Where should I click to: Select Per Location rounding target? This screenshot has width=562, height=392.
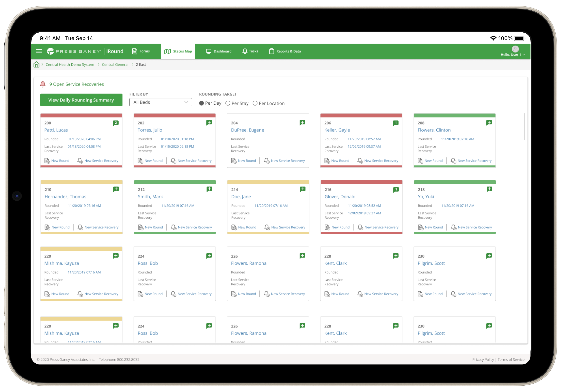pos(255,104)
